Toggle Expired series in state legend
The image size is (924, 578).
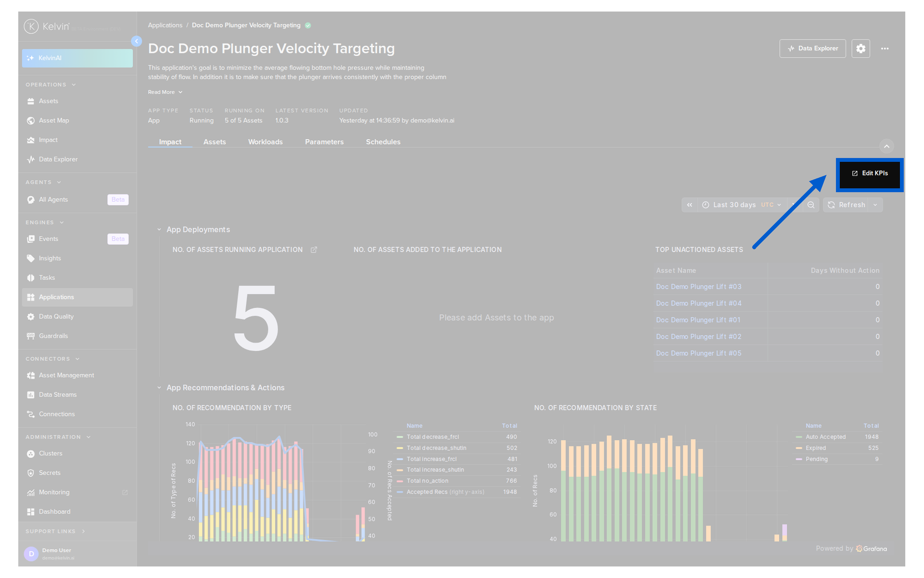point(815,448)
